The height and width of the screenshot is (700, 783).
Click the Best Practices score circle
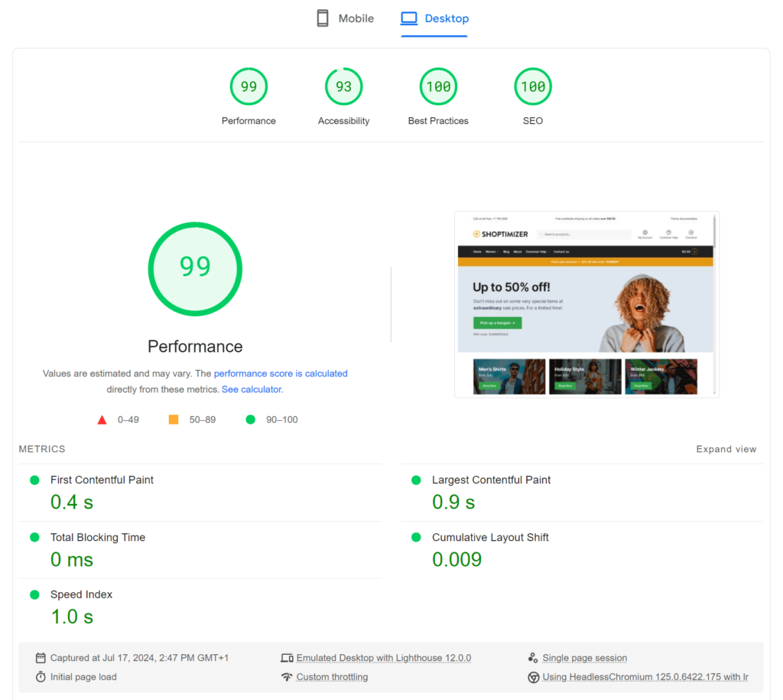pyautogui.click(x=438, y=86)
